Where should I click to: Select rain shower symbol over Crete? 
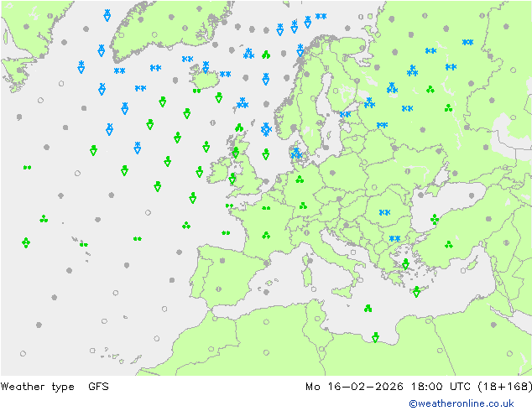point(416,292)
